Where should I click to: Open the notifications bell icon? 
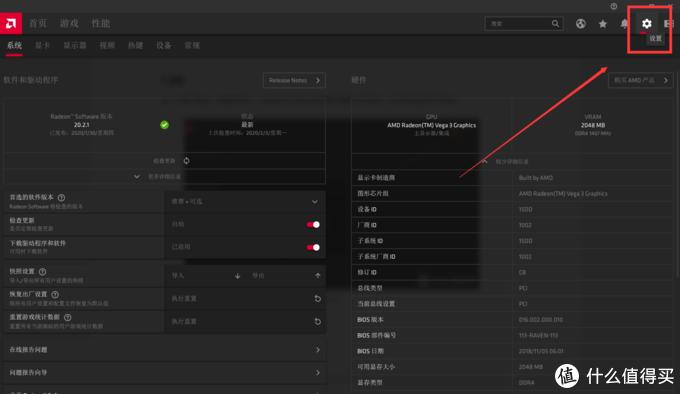(x=624, y=24)
